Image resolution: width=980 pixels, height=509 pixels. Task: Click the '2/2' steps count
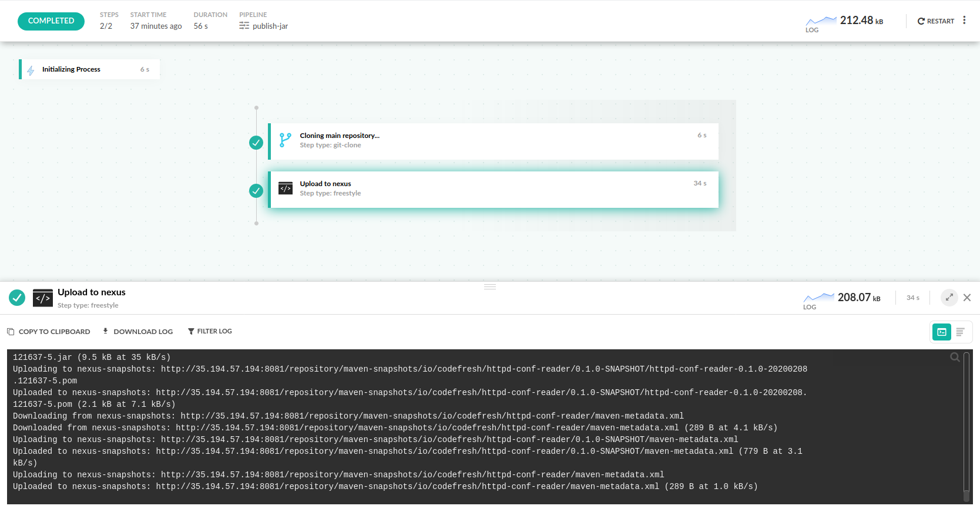106,26
